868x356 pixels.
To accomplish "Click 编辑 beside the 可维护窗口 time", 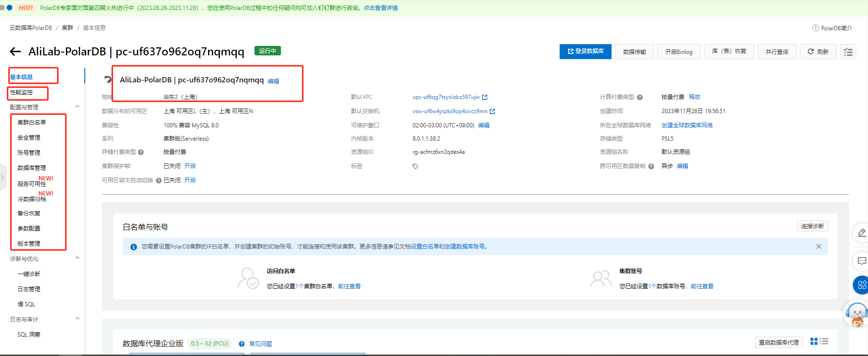I will [484, 125].
